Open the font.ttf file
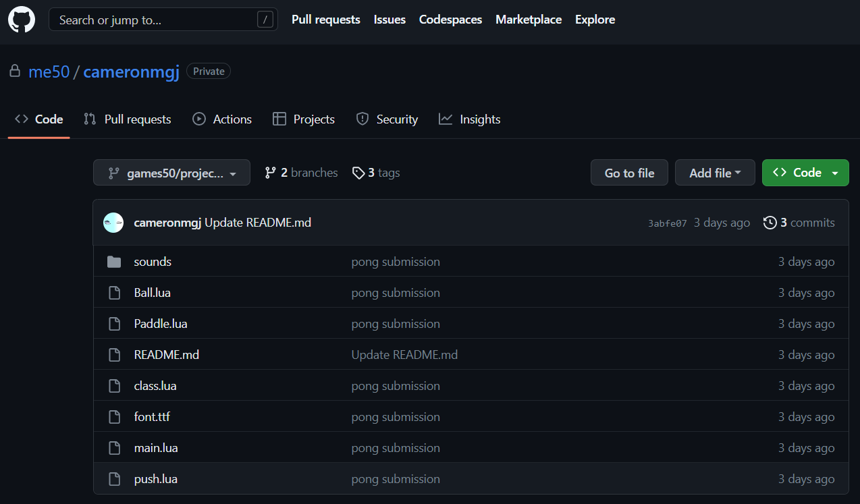 (x=152, y=417)
